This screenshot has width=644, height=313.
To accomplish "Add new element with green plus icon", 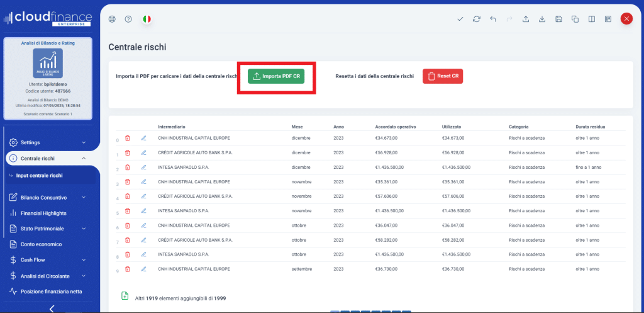I will click(x=125, y=296).
